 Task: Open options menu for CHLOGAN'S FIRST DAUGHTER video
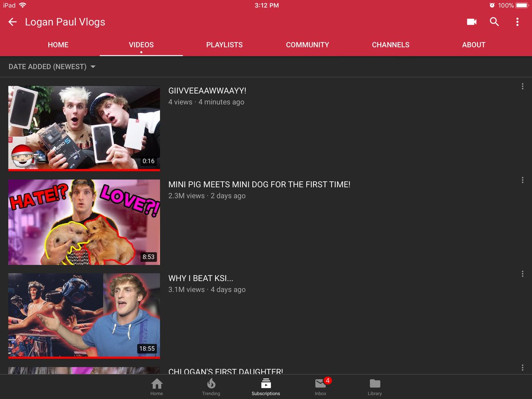coord(523,368)
